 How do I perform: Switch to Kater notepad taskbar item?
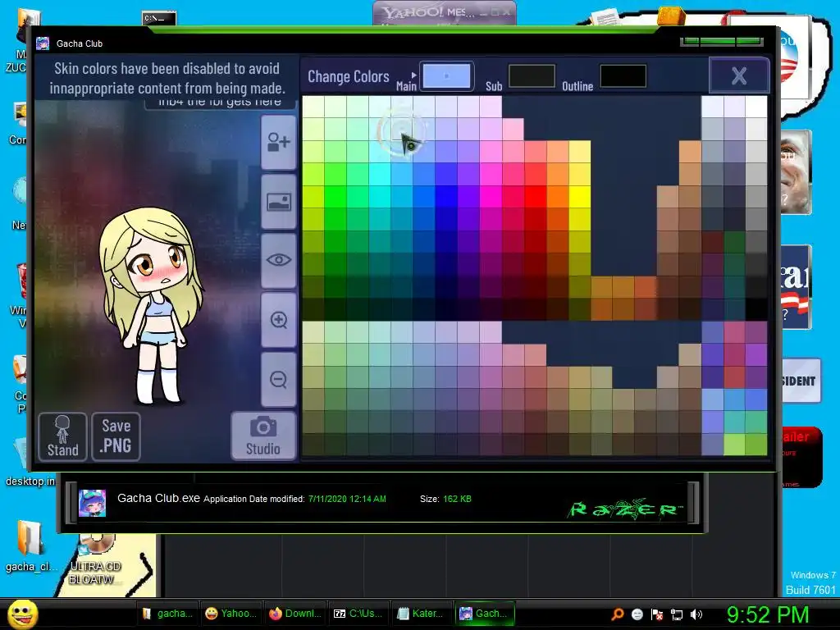[422, 614]
